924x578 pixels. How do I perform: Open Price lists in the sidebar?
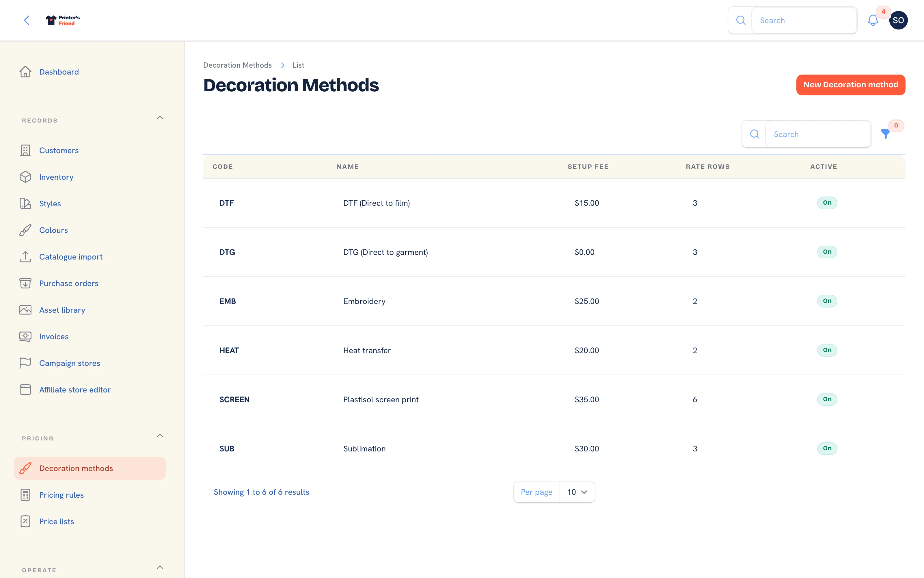pyautogui.click(x=90, y=521)
